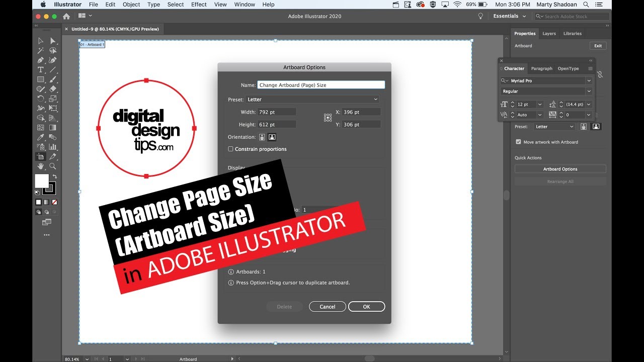Click the reference point locator grid
Viewport: 644px width, 362px height.
pyautogui.click(x=328, y=118)
